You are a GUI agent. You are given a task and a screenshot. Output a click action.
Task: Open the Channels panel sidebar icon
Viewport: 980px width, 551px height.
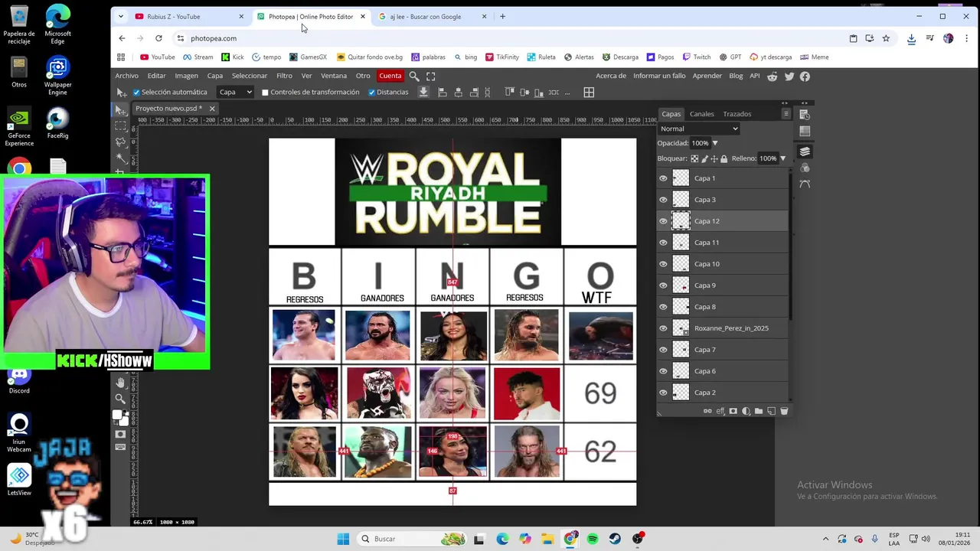pyautogui.click(x=805, y=168)
